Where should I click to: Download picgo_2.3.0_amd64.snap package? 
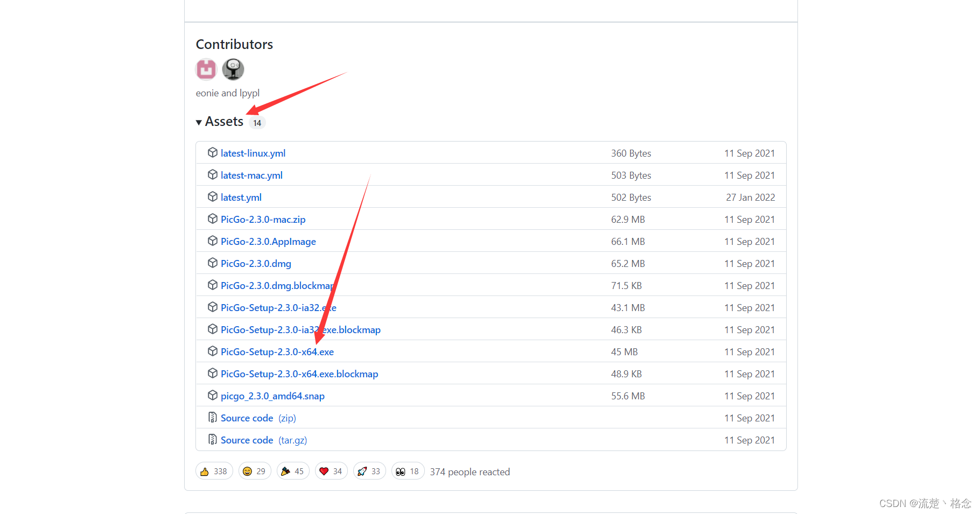click(272, 396)
